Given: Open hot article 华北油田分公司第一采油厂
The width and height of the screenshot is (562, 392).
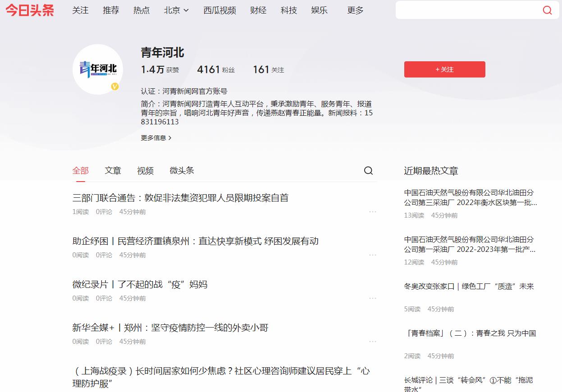Looking at the screenshot, I should point(470,244).
